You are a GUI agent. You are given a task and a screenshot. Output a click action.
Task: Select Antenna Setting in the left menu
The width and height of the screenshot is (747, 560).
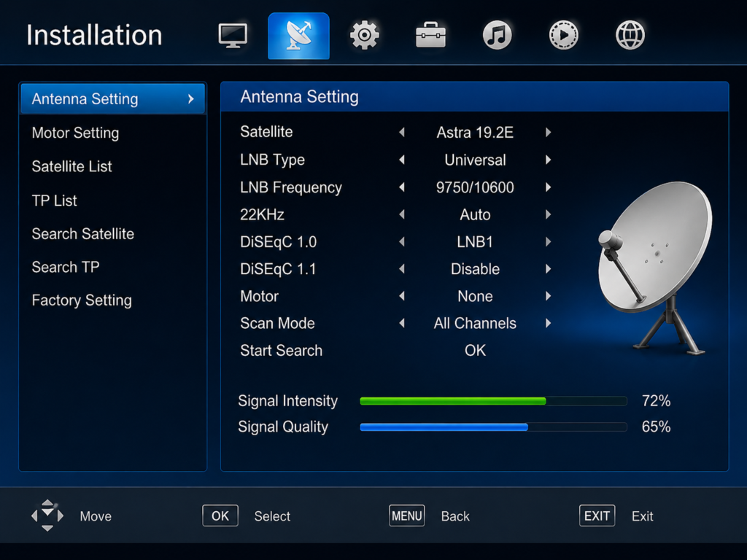(x=112, y=98)
